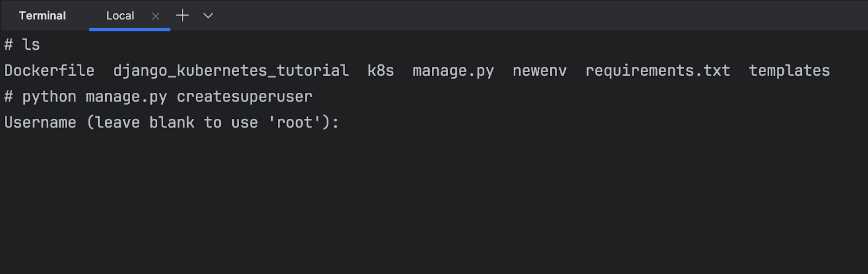The height and width of the screenshot is (274, 868).
Task: Click Dockerfile in the ls output
Action: (x=49, y=71)
